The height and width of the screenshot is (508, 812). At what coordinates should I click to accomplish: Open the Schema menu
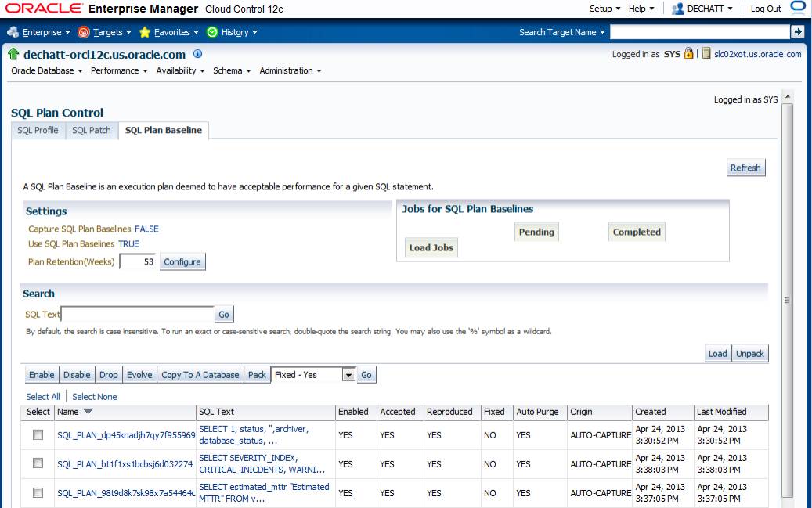pyautogui.click(x=232, y=70)
